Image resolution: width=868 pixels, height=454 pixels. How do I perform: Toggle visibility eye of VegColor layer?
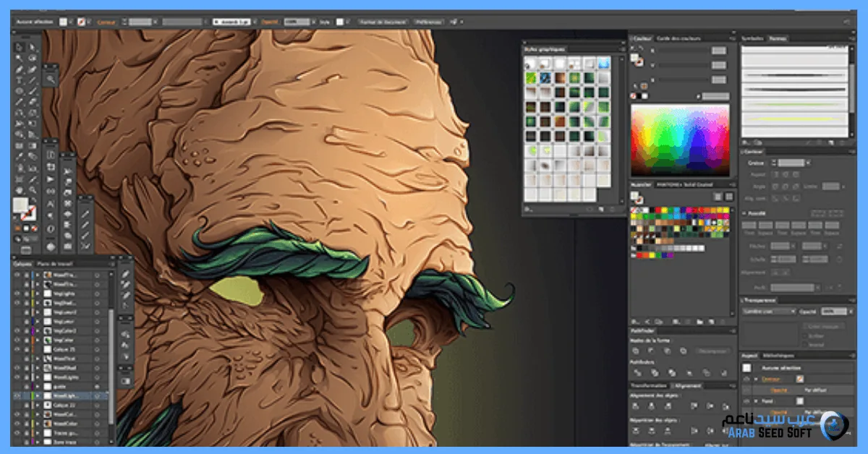[x=17, y=340]
